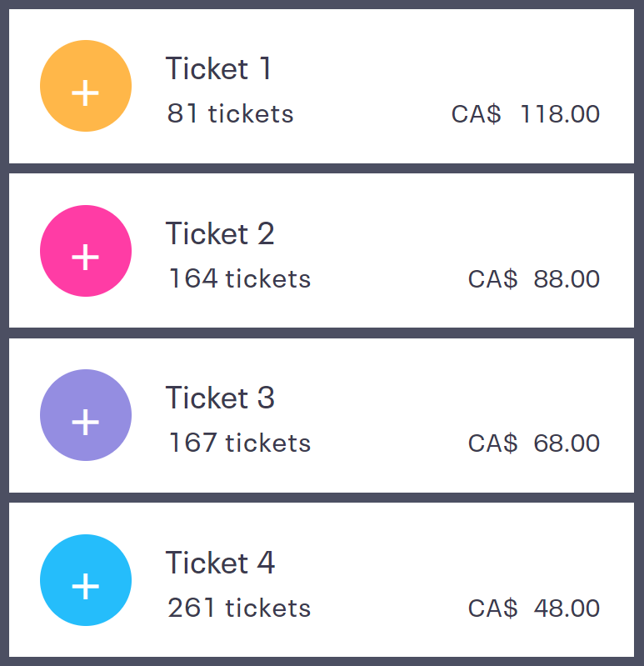The image size is (644, 666).
Task: Click the 81 tickets quantity label
Action: coord(230,113)
